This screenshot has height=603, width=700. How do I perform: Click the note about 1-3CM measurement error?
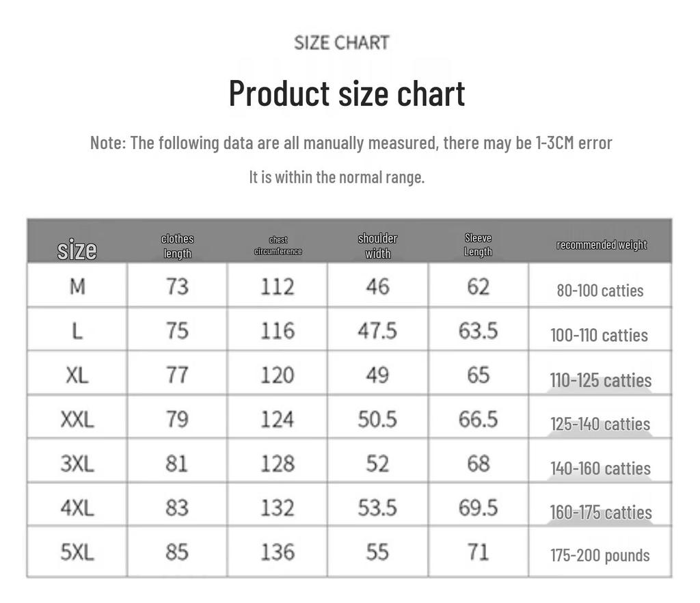[351, 143]
